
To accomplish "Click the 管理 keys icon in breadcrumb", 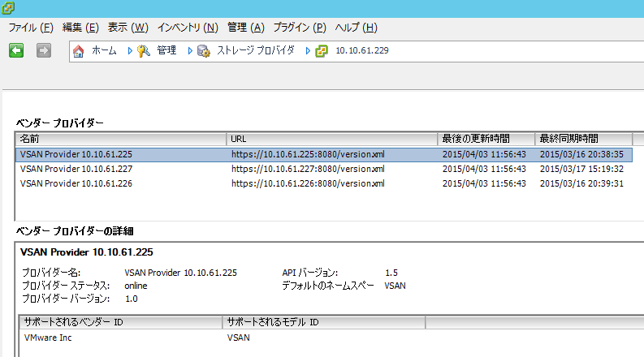I will click(x=144, y=51).
